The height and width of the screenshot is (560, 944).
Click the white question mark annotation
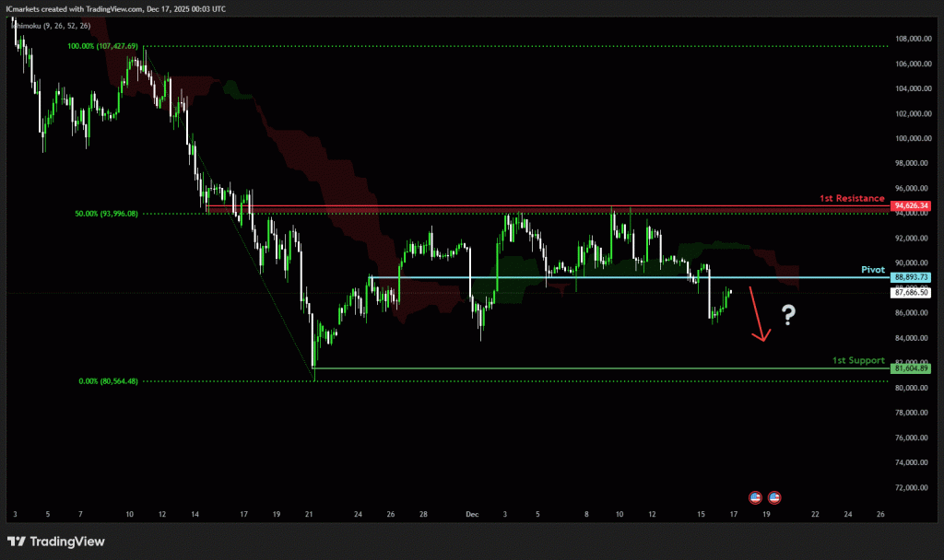click(788, 316)
